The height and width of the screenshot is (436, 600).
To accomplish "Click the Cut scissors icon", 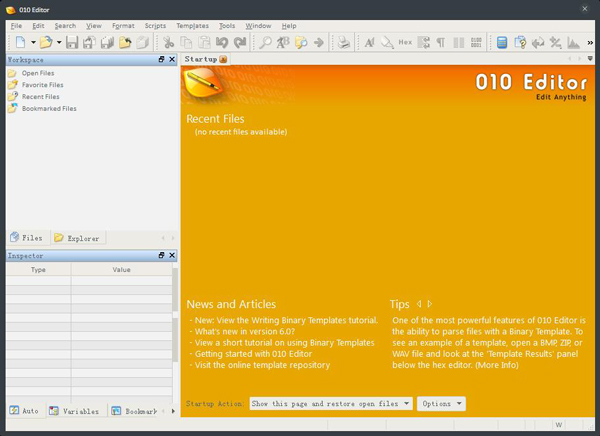I will (x=168, y=42).
